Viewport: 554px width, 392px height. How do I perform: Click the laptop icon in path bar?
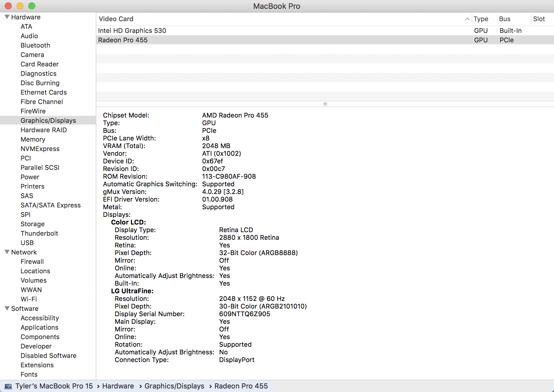[x=8, y=386]
